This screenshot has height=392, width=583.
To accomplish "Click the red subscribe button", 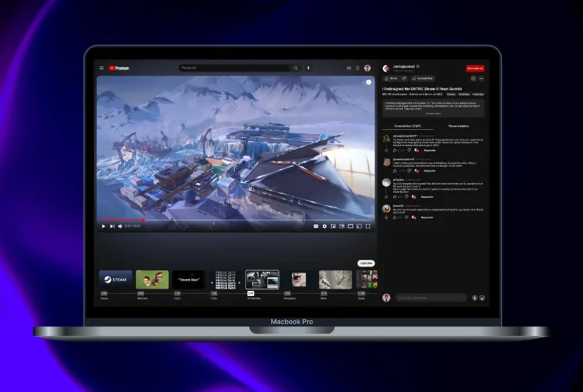I will [475, 68].
